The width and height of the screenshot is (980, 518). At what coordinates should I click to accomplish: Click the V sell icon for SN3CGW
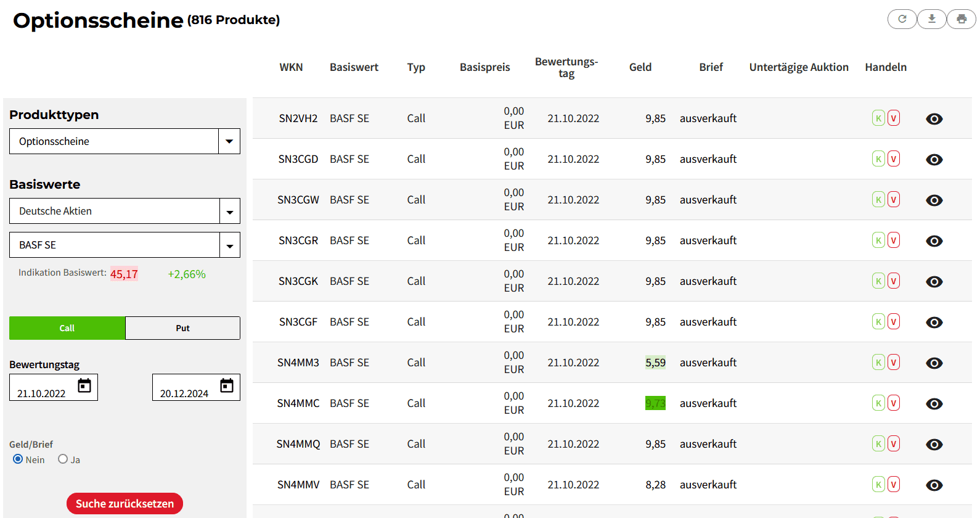(x=894, y=199)
